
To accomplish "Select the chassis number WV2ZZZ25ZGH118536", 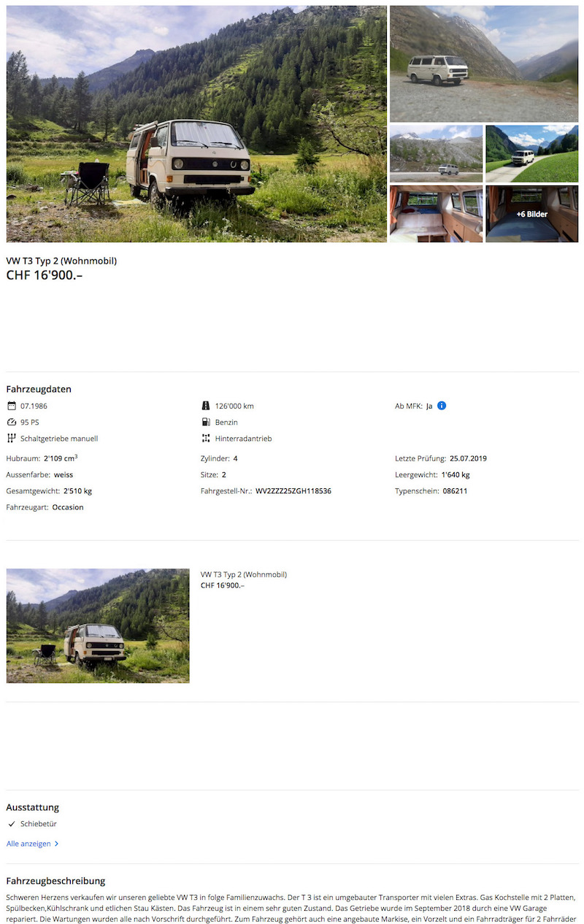I will pyautogui.click(x=293, y=491).
